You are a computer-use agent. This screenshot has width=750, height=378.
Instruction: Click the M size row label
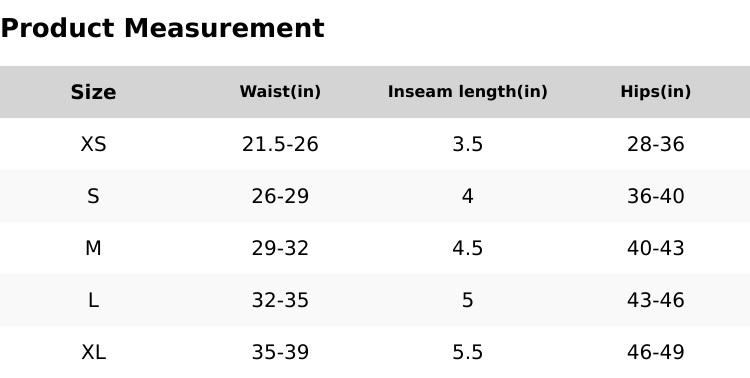(x=93, y=248)
